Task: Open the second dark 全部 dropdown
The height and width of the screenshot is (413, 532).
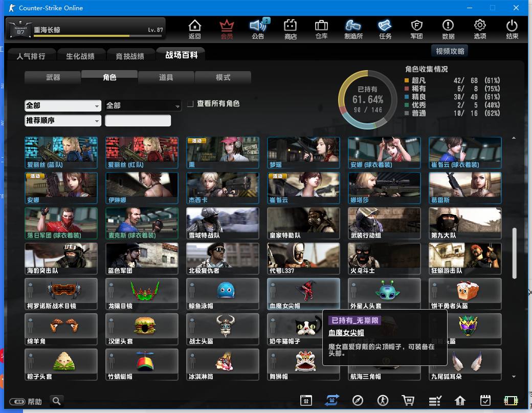Action: [x=143, y=105]
